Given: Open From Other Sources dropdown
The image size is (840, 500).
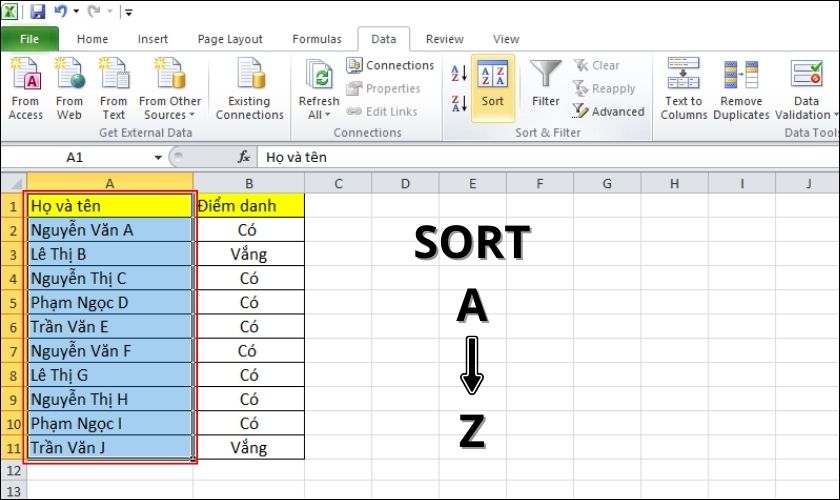Looking at the screenshot, I should coord(170,88).
